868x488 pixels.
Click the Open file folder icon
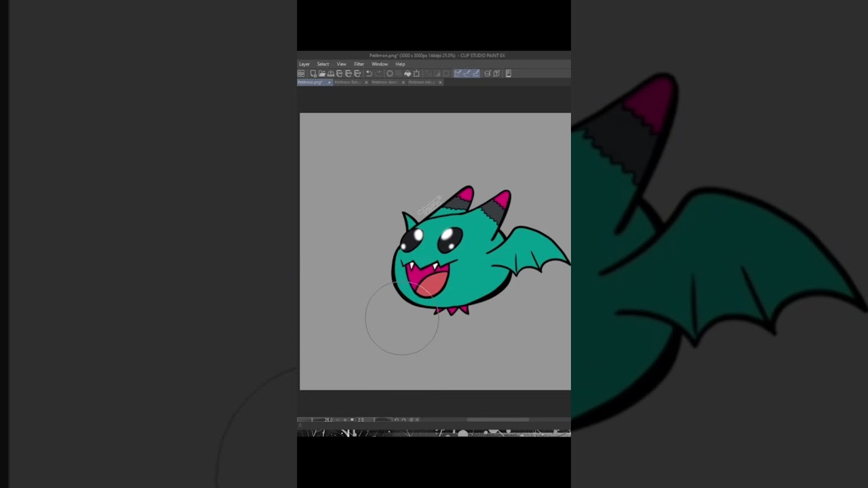pos(322,73)
